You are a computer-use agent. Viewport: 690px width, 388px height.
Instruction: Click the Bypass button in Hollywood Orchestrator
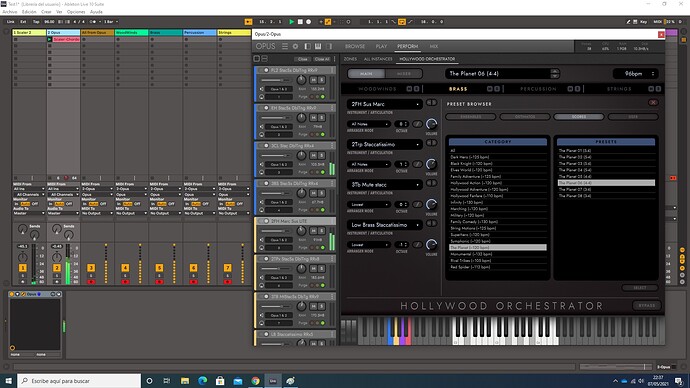pyautogui.click(x=646, y=305)
